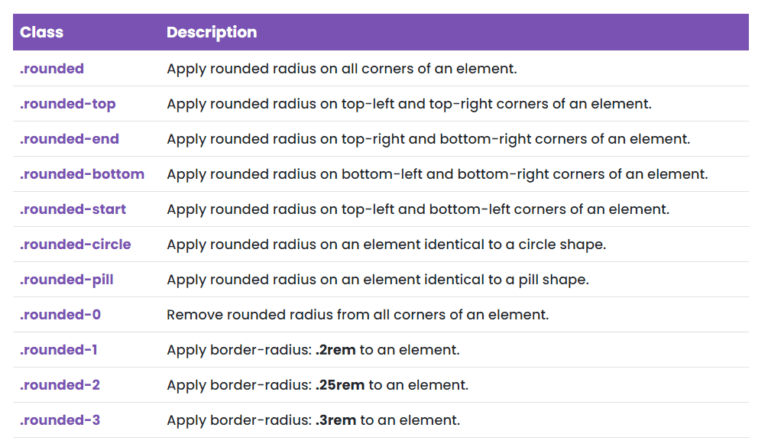The image size is (768, 447).
Task: Click the .rounded-2 class name
Action: tap(59, 385)
